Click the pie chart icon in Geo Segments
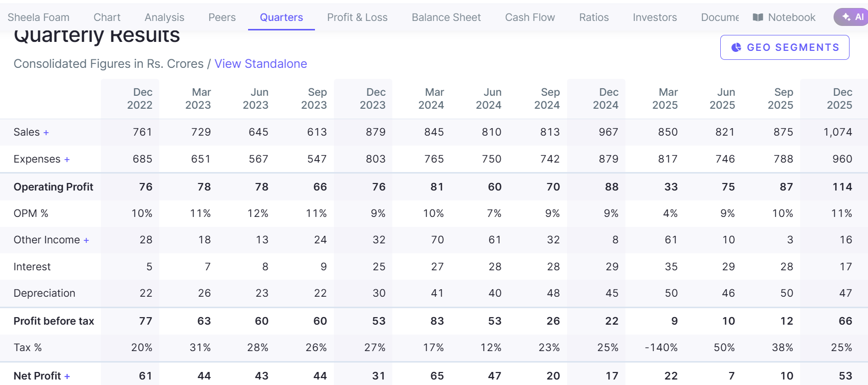Screen dimensions: 868x385 pos(736,47)
